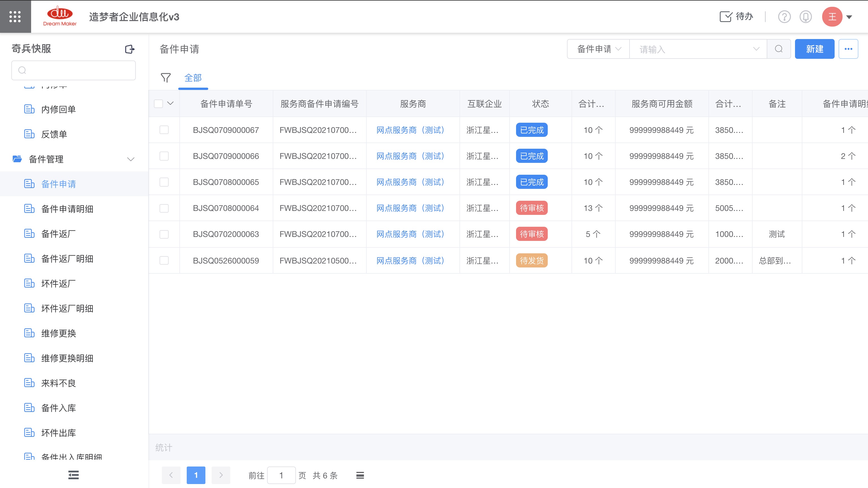Switch to the 全部 tab
Viewport: 868px width, 488px height.
coord(193,78)
